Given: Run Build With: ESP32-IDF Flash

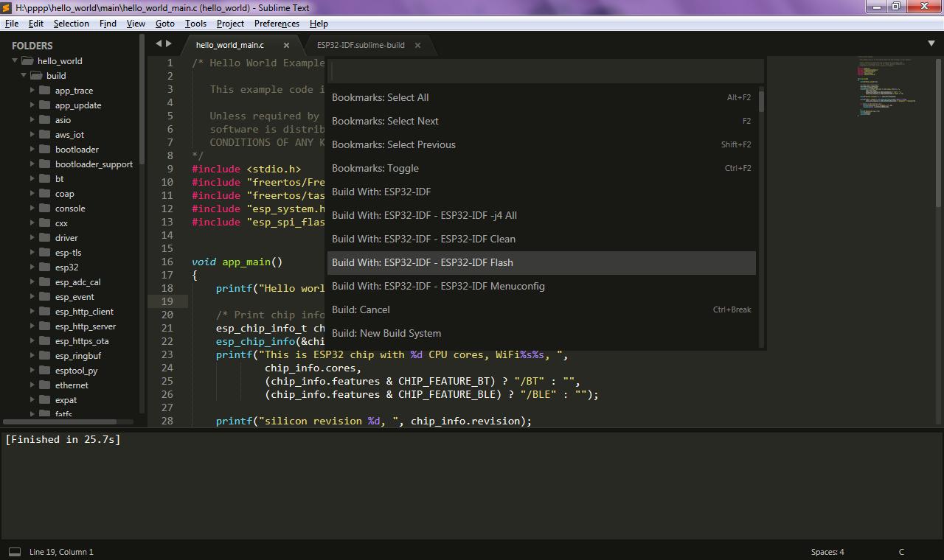Looking at the screenshot, I should coord(541,262).
